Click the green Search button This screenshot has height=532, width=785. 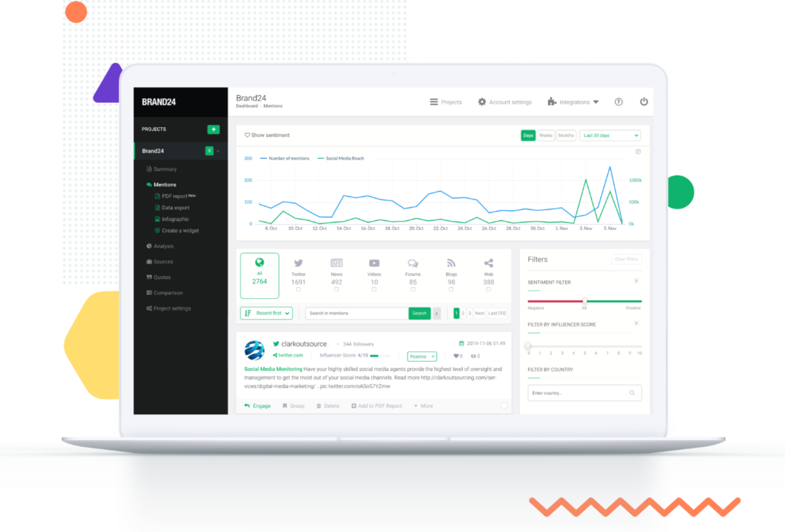419,314
